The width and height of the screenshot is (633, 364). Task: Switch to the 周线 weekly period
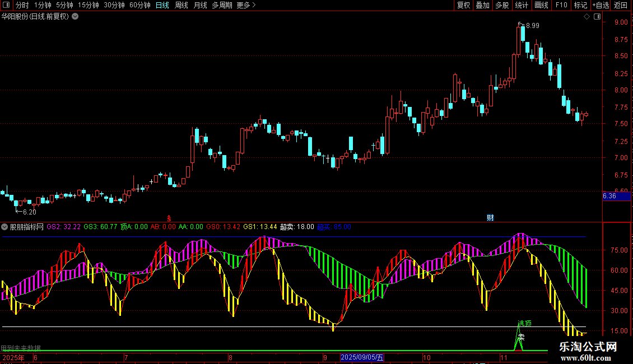click(x=181, y=5)
